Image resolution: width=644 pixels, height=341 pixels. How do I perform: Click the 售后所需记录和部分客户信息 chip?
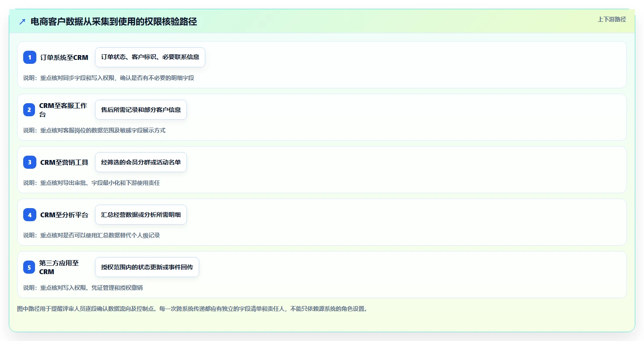[x=141, y=110]
